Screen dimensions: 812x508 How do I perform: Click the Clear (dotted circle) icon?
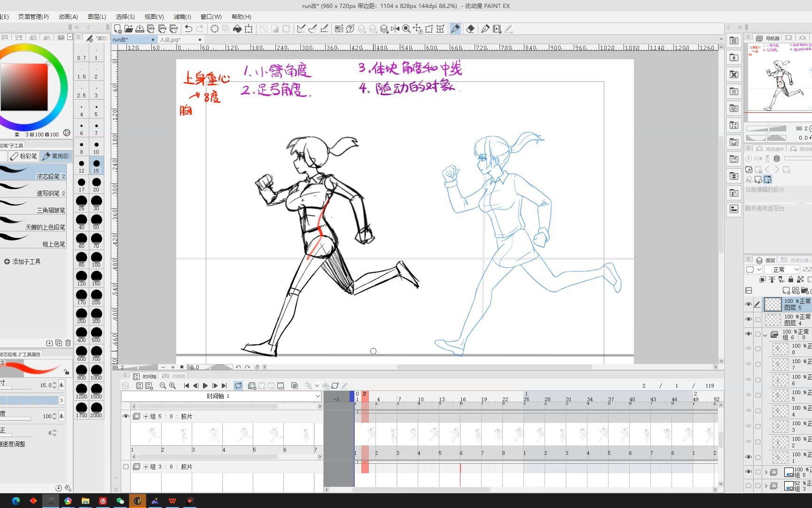coord(215,29)
